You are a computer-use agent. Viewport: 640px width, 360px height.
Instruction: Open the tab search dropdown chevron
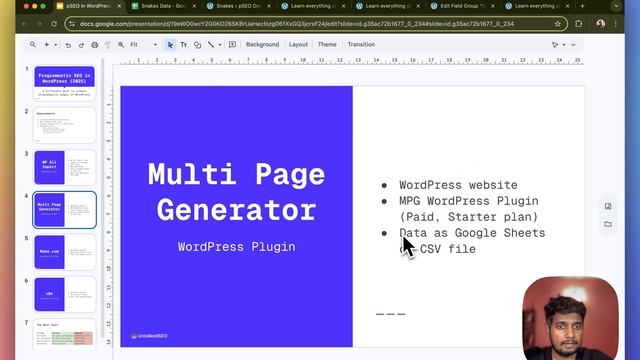pos(616,6)
